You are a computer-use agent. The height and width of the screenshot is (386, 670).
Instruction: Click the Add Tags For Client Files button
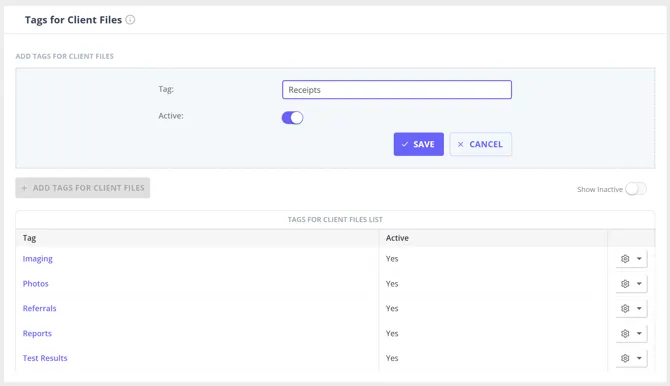(x=82, y=188)
